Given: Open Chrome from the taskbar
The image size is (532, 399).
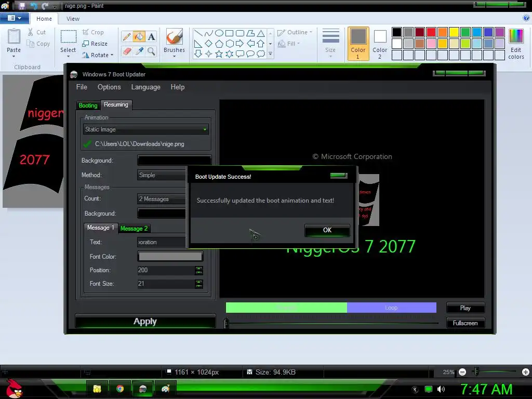Looking at the screenshot, I should point(120,389).
